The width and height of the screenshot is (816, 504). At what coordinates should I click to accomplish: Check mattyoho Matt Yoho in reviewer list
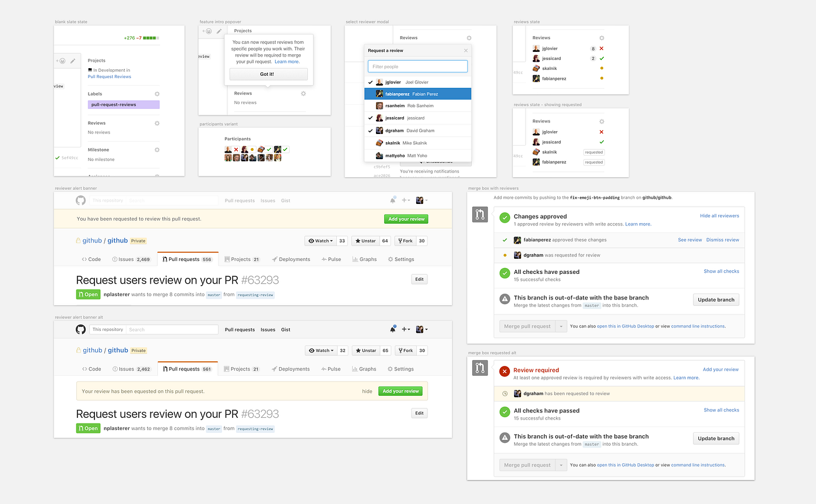(418, 156)
